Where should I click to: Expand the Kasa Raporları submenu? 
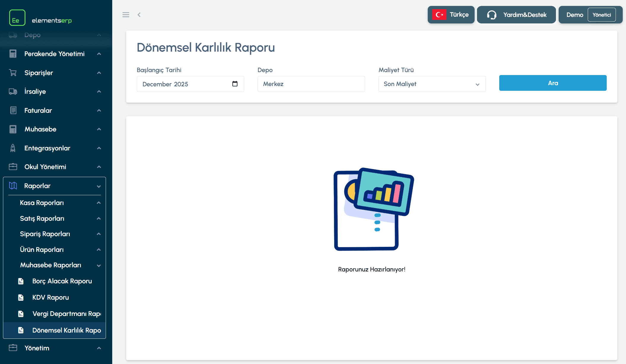click(99, 203)
